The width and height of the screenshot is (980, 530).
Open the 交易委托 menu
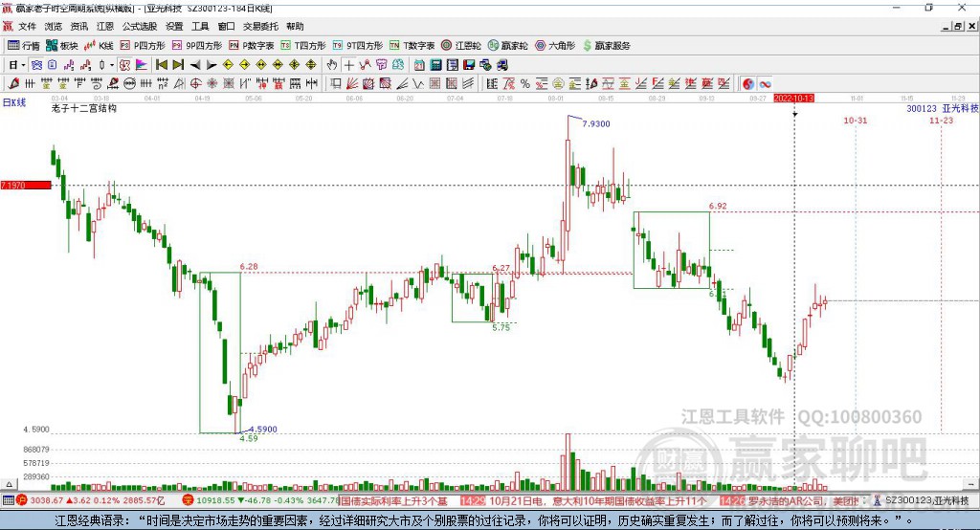point(260,26)
